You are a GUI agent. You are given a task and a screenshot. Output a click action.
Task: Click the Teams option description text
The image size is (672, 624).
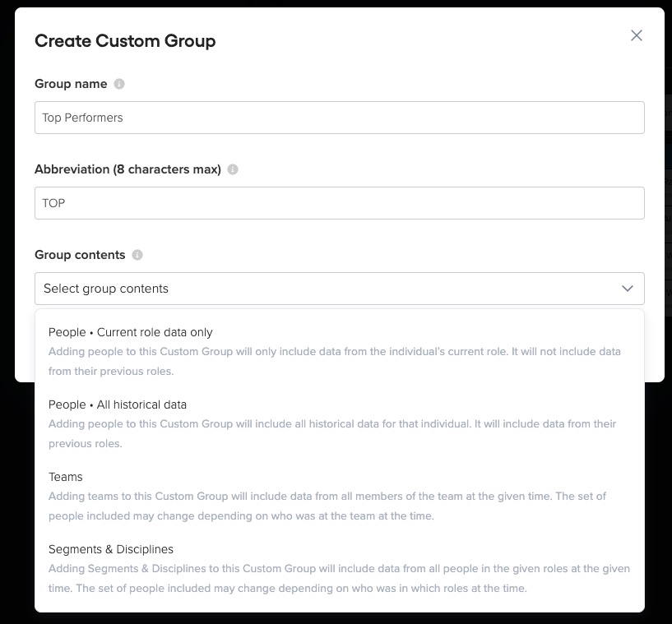pos(327,506)
